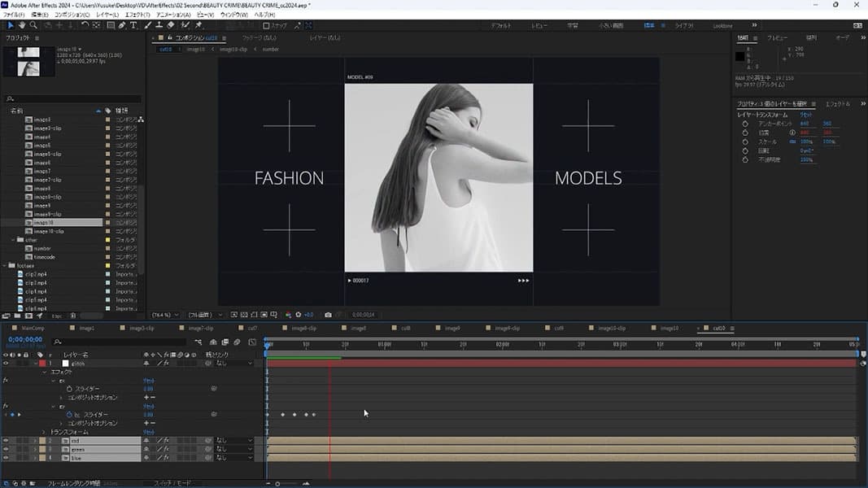Select the Rectangle shape tool

pyautogui.click(x=111, y=25)
